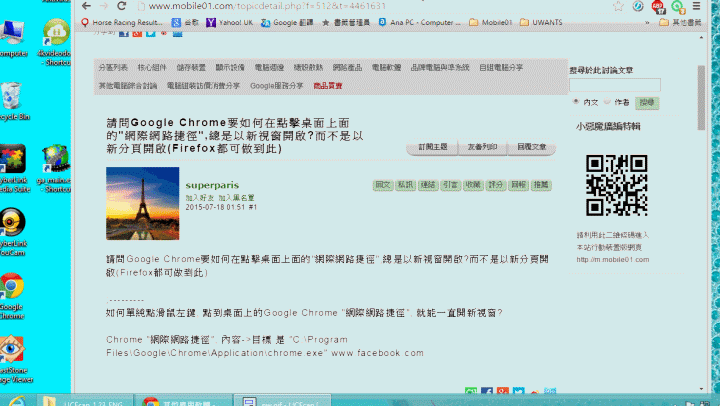Click the page vertical scrollbar thumb

(x=701, y=98)
